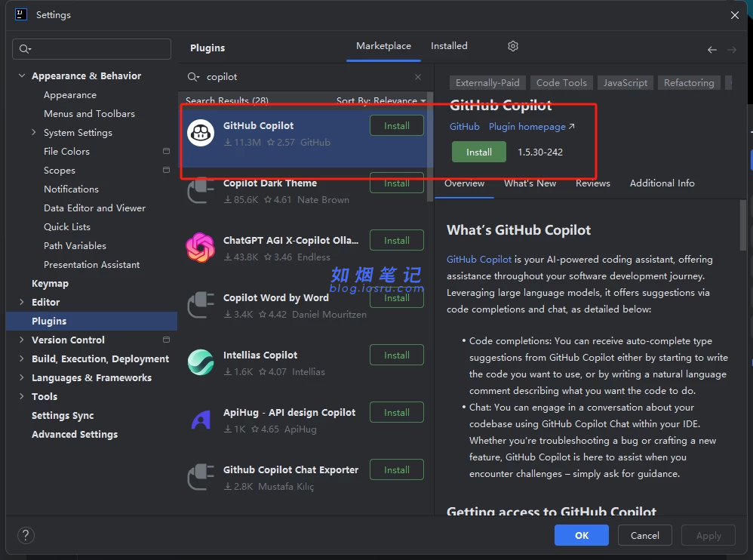Select Data Editor and Viewer
Viewport: 753px width, 560px height.
(x=94, y=208)
